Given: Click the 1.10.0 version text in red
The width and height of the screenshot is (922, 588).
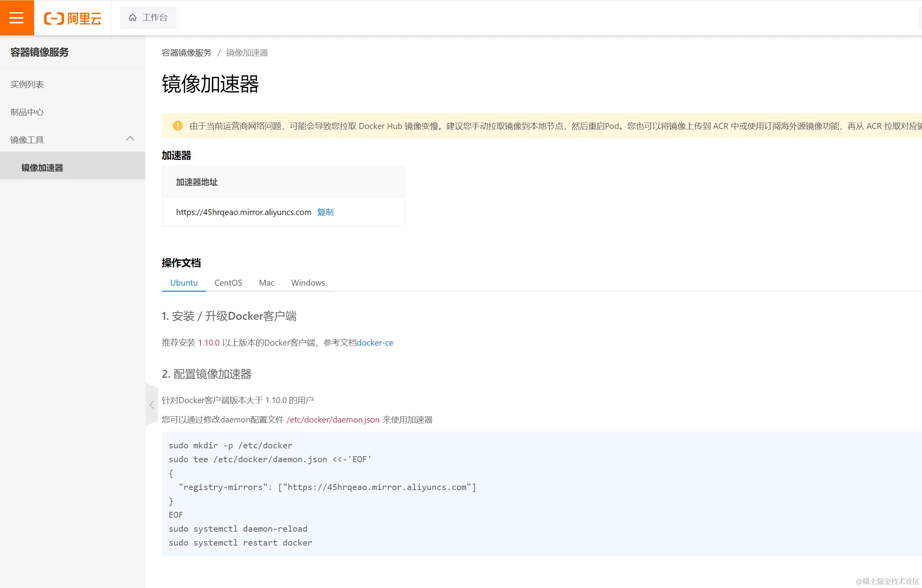Looking at the screenshot, I should pyautogui.click(x=209, y=343).
